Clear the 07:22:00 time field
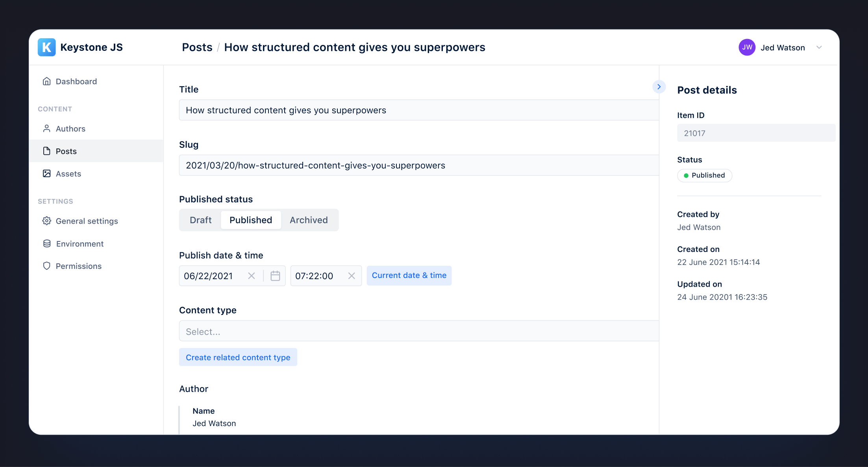This screenshot has height=467, width=868. (x=351, y=276)
